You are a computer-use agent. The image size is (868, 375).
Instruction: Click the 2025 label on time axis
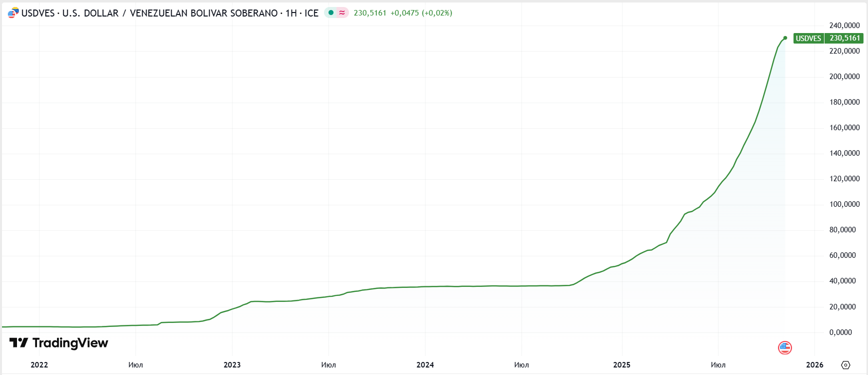coord(621,365)
